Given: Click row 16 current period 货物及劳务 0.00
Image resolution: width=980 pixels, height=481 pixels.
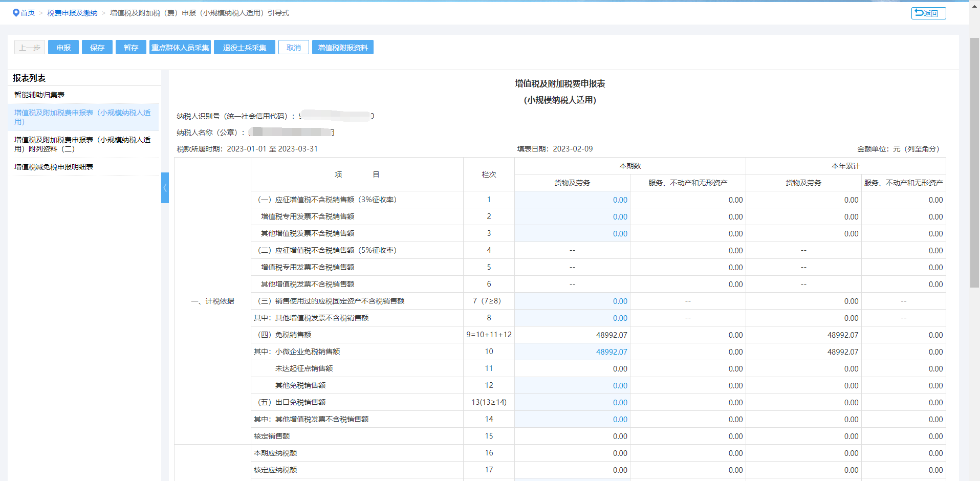Looking at the screenshot, I should 620,453.
